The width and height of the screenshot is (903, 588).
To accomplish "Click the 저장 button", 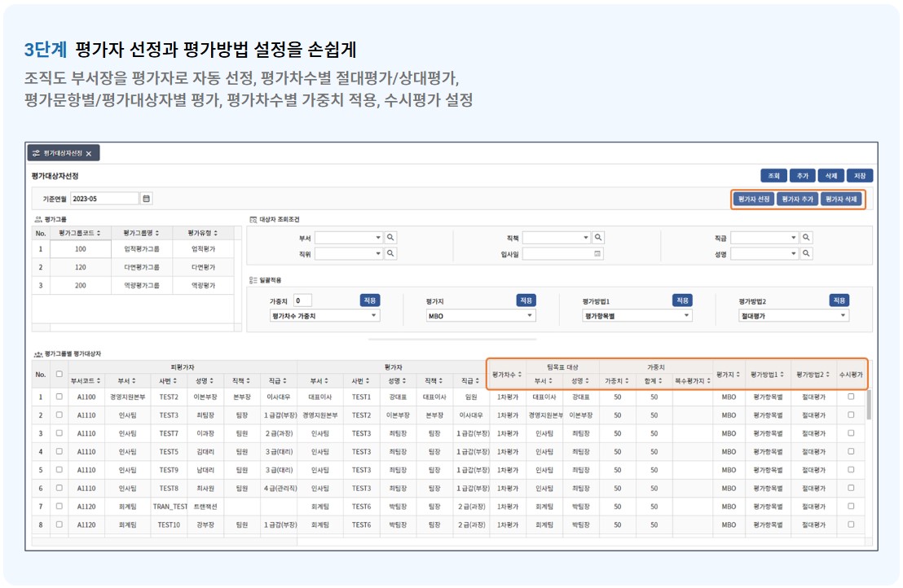I will (x=860, y=175).
